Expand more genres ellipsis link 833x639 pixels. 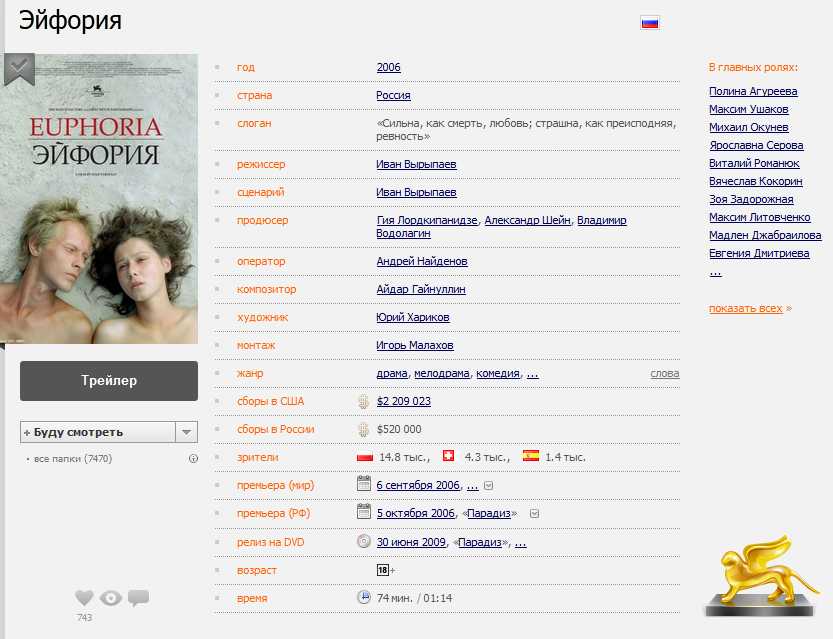pos(532,373)
